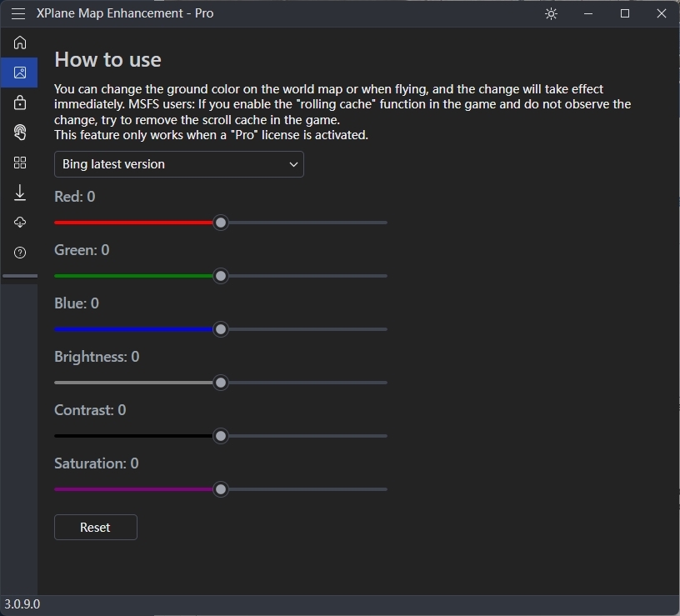Click the Blue slider thumb

point(221,329)
